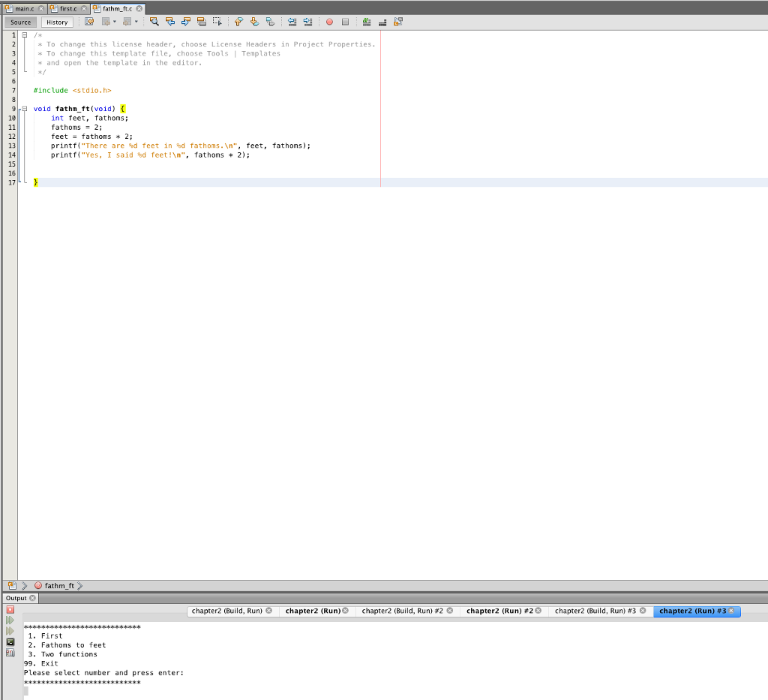Click the Output input cursor field

coord(26,691)
